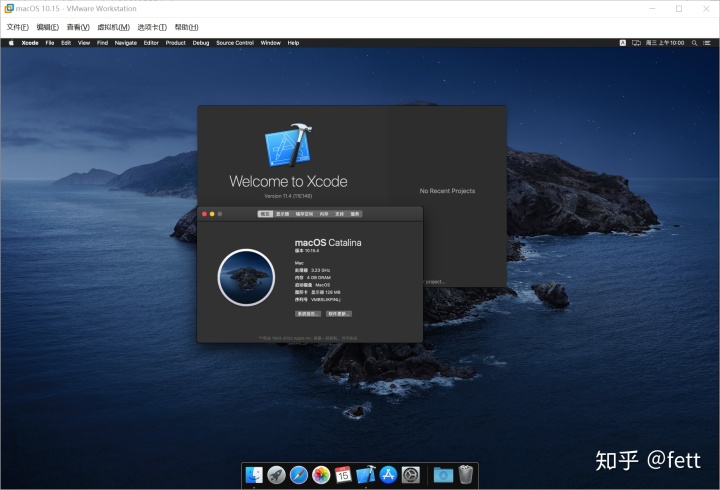Click the Welcome to Xcode heading

click(x=288, y=181)
